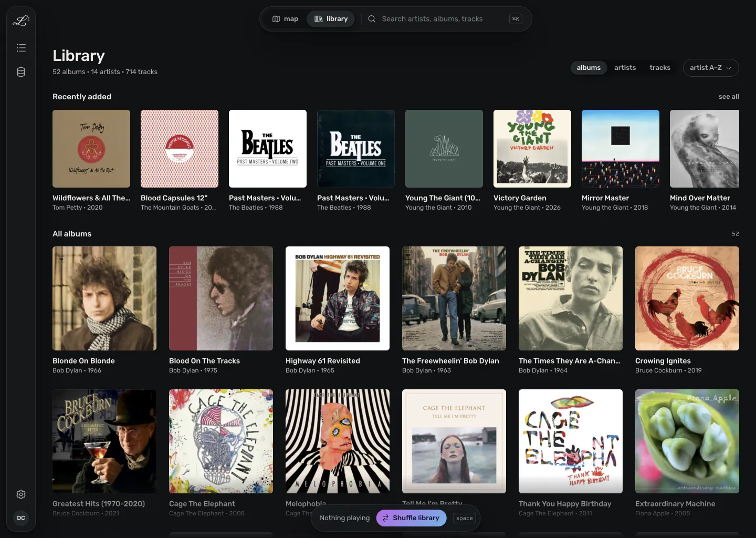Open Thank You Happy Birthday cover
Screen dimensions: 756x538
click(x=571, y=441)
